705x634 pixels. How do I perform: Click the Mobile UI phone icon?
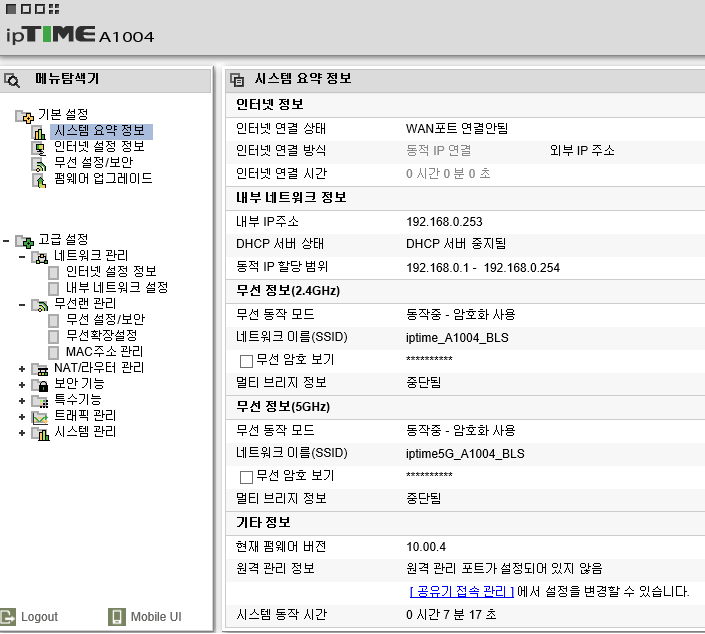pyautogui.click(x=117, y=616)
